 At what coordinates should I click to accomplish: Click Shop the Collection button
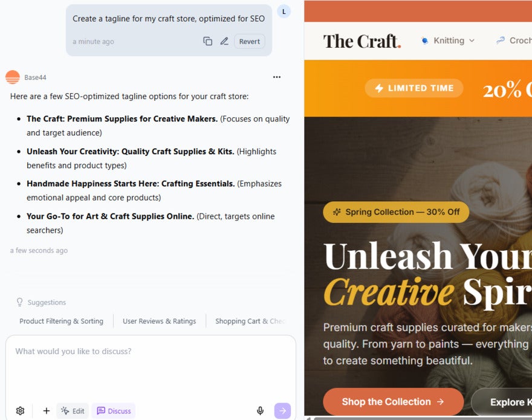click(x=393, y=402)
